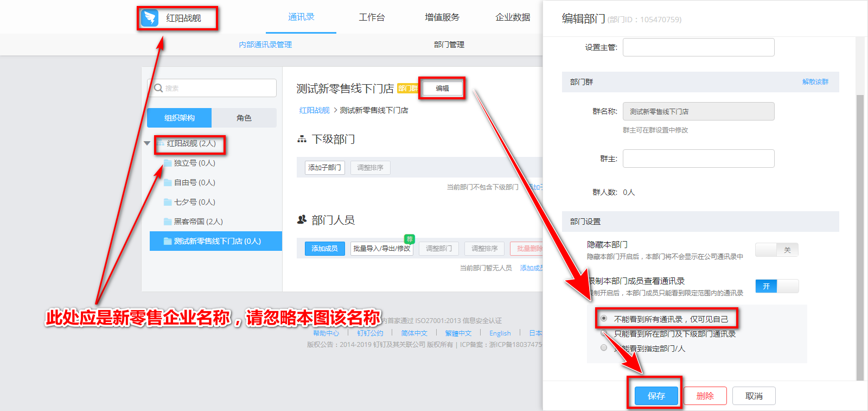Click the 黑客帝国 folder icon

tap(168, 222)
